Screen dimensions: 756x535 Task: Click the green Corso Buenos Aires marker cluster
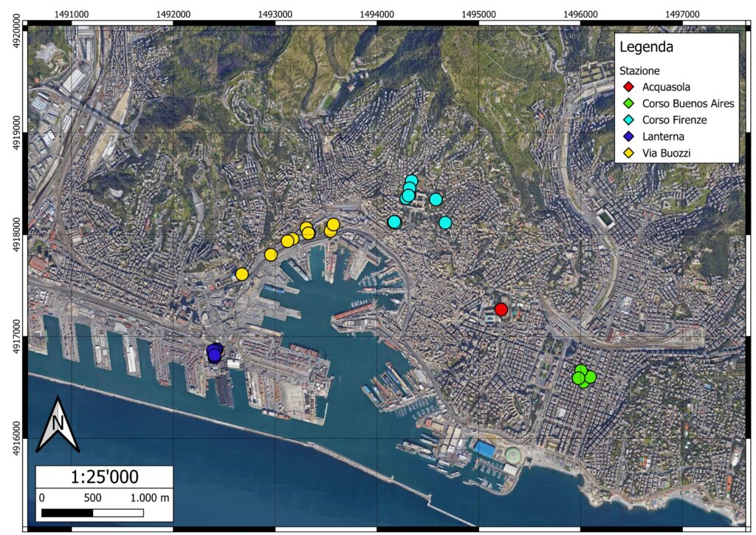(583, 376)
